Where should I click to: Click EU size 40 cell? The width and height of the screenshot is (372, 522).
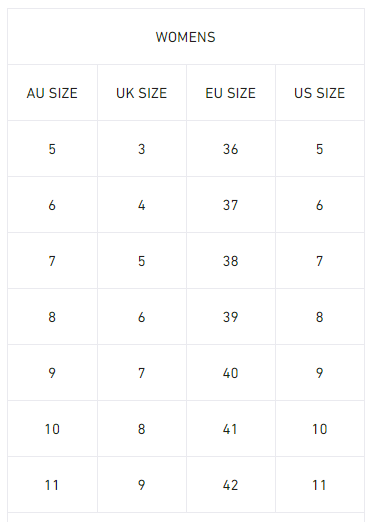point(231,373)
